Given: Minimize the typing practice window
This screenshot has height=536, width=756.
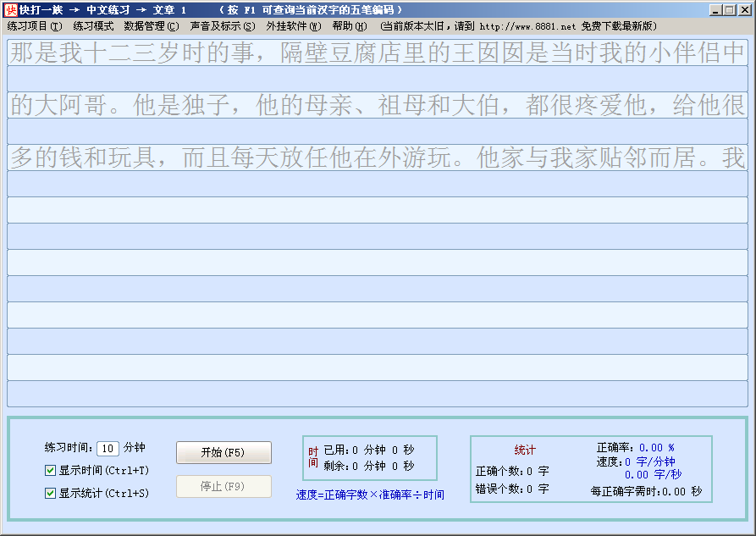Looking at the screenshot, I should (x=716, y=9).
